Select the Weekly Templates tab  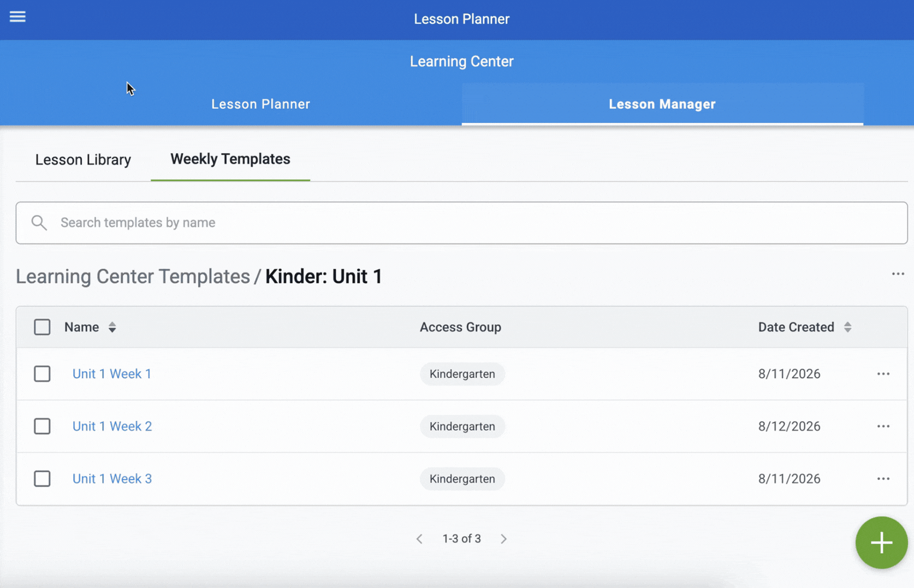coord(230,159)
